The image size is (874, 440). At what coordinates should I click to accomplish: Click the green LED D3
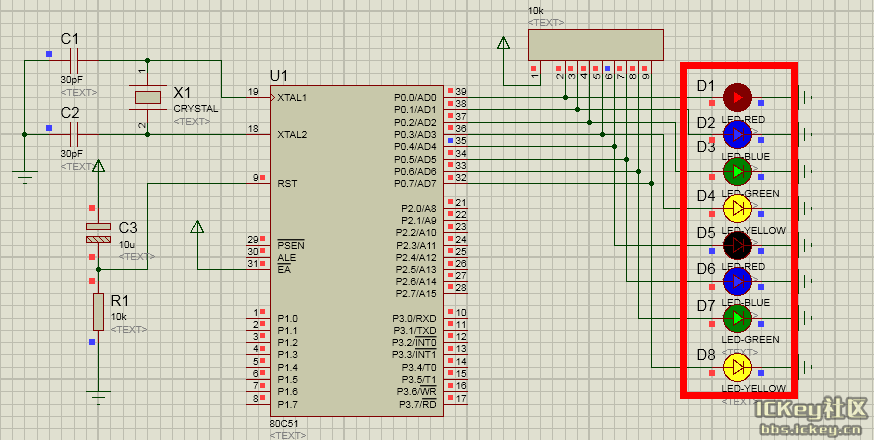coord(737,171)
